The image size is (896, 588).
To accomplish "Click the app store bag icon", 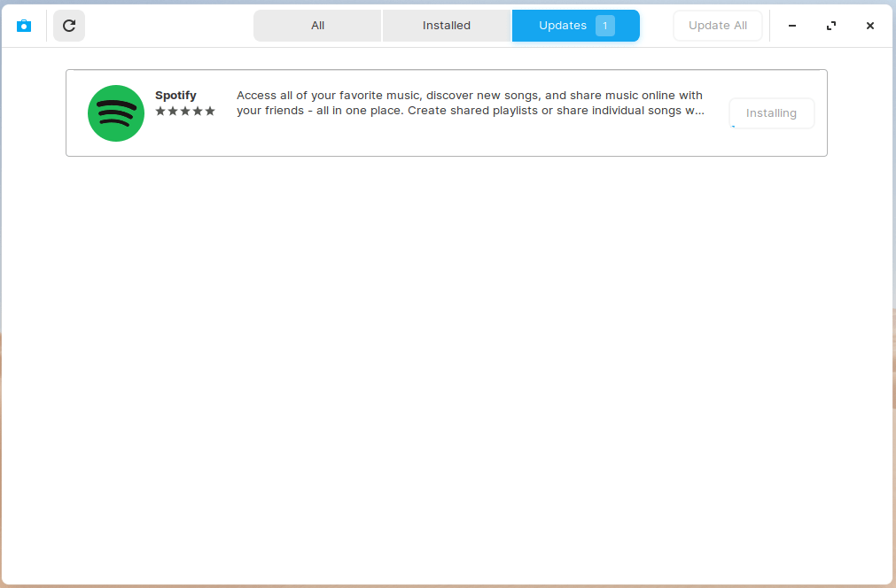I will [24, 26].
